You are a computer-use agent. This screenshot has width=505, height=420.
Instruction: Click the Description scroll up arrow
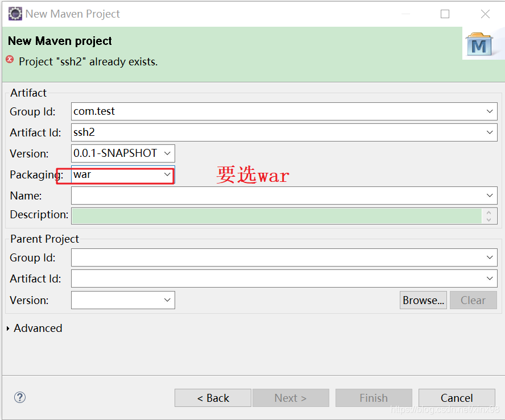pyautogui.click(x=489, y=213)
